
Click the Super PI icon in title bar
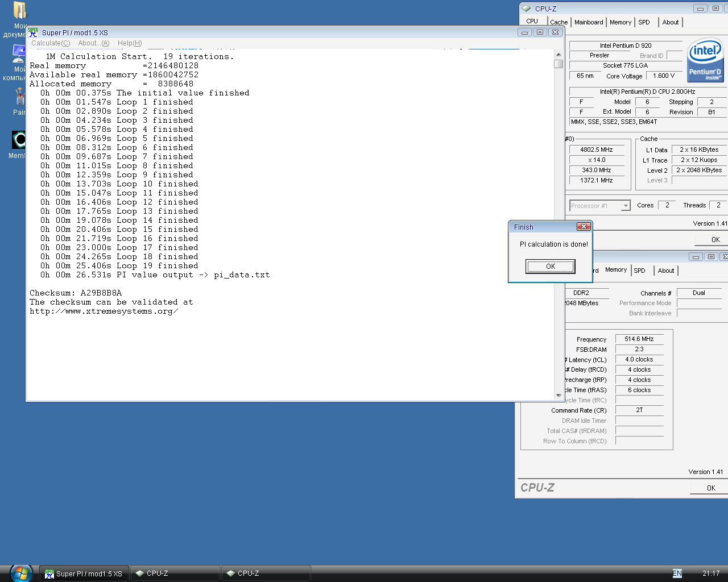point(34,32)
